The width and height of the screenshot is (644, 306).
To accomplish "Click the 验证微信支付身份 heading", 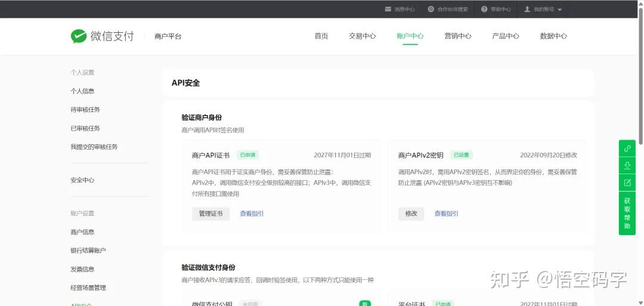I will click(209, 267).
